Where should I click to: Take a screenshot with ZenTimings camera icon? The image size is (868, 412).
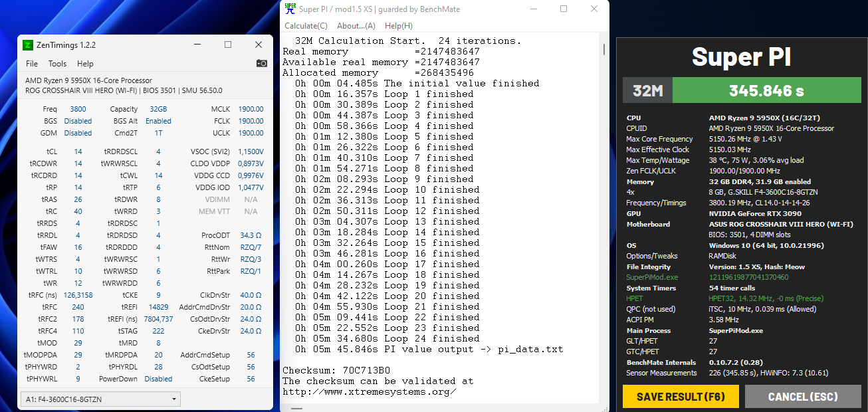point(262,64)
